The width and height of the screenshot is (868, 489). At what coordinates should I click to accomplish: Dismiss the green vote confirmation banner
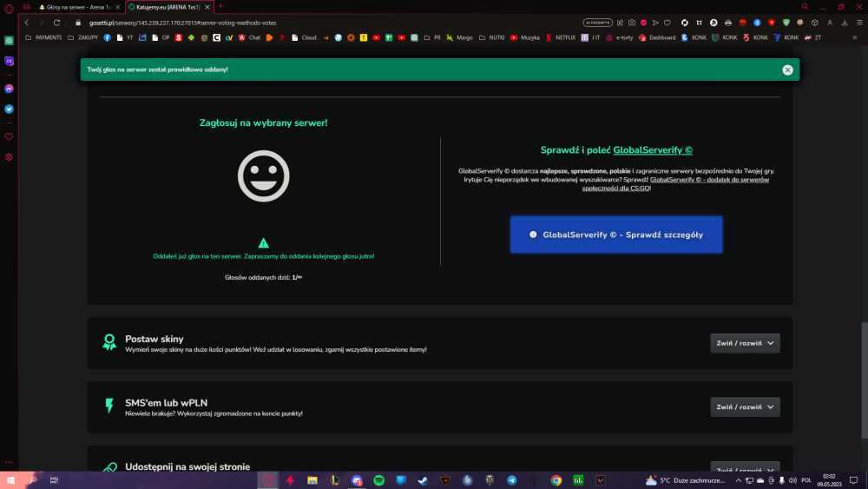(x=787, y=69)
